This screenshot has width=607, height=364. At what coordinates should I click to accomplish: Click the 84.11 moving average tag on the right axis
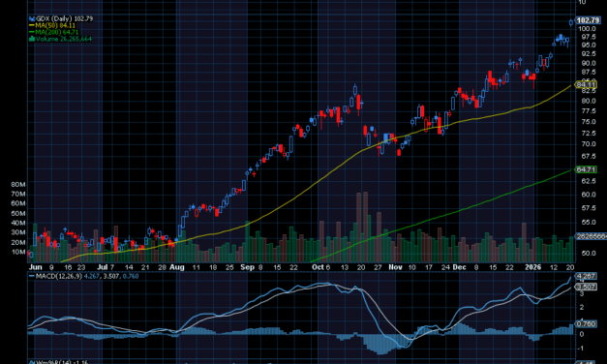586,85
